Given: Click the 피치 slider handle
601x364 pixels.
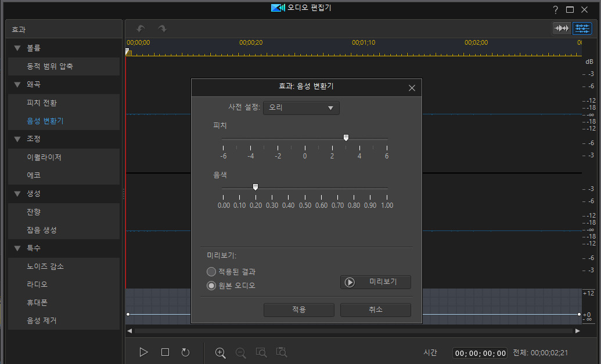Looking at the screenshot, I should tap(346, 138).
